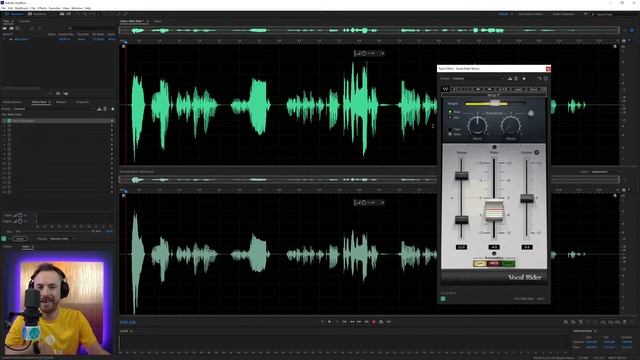Viewport: 640px width, 360px height.
Task: Click the top overview navigator waveform
Action: [x=369, y=30]
